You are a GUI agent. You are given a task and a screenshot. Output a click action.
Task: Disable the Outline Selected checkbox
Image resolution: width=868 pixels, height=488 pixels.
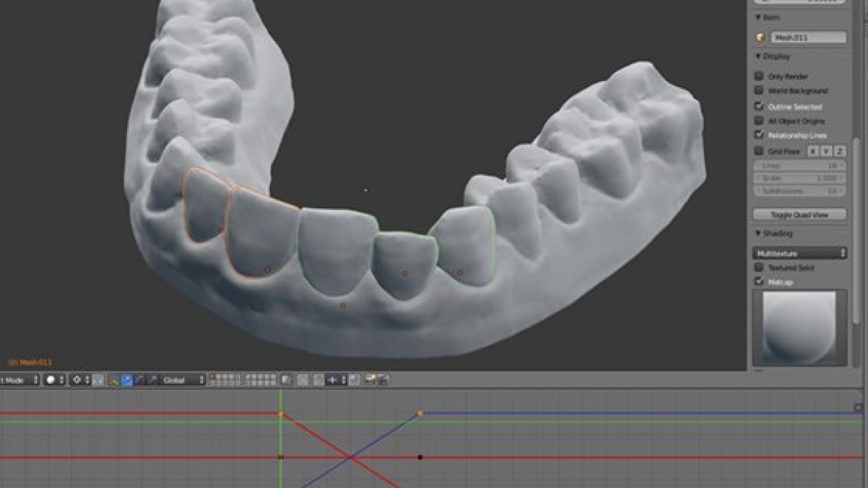[x=759, y=106]
